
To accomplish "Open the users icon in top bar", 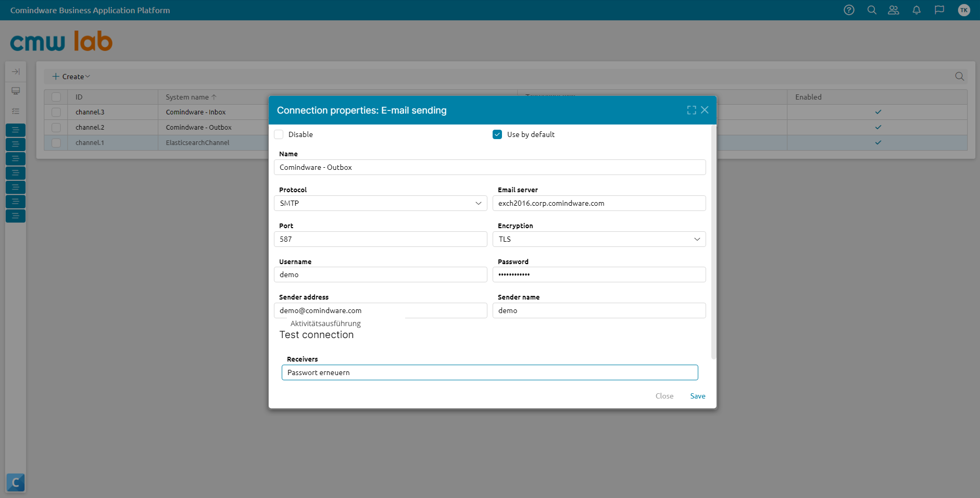I will click(x=894, y=10).
